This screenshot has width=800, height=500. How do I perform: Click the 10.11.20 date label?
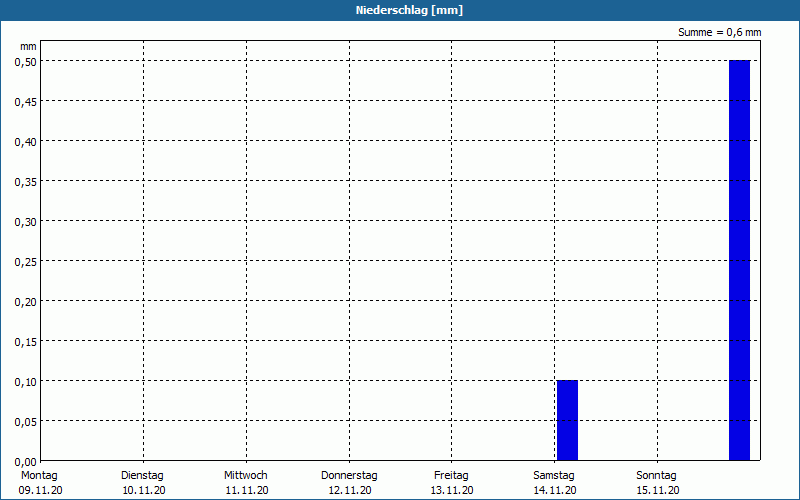click(x=144, y=490)
